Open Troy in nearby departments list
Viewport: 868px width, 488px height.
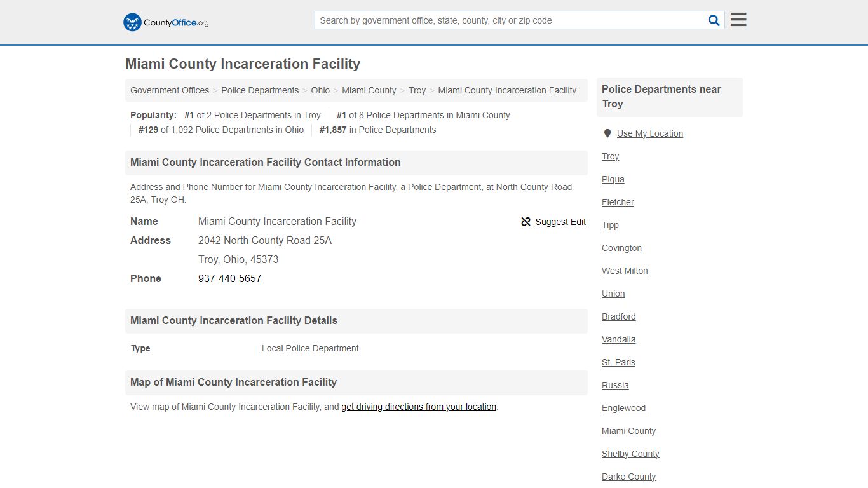611,156
